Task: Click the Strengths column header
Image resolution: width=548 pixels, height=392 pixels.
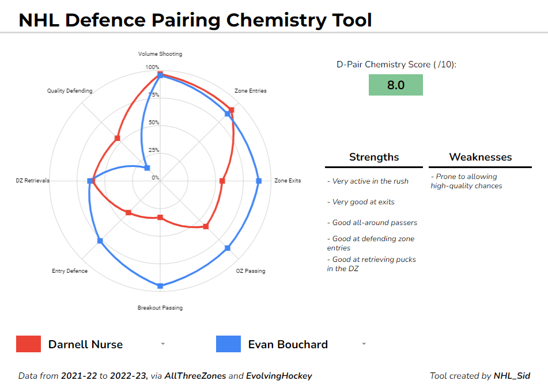Action: coord(374,157)
